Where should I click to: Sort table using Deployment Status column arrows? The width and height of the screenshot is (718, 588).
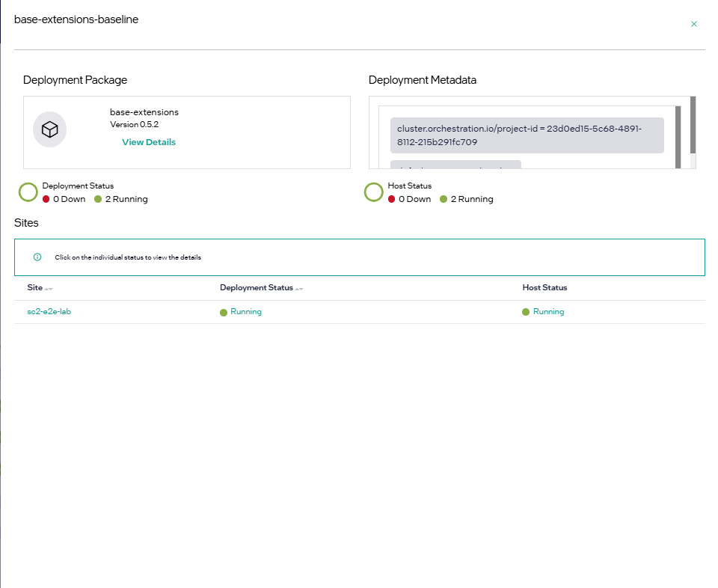pos(299,288)
